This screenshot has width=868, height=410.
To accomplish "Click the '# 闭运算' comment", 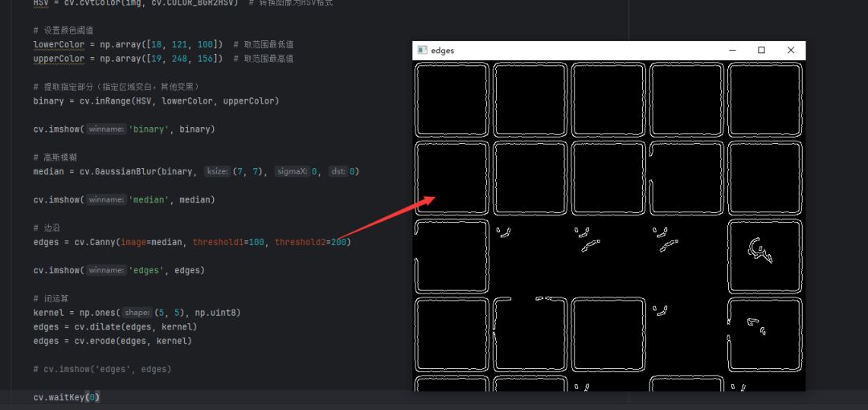I will (51, 298).
